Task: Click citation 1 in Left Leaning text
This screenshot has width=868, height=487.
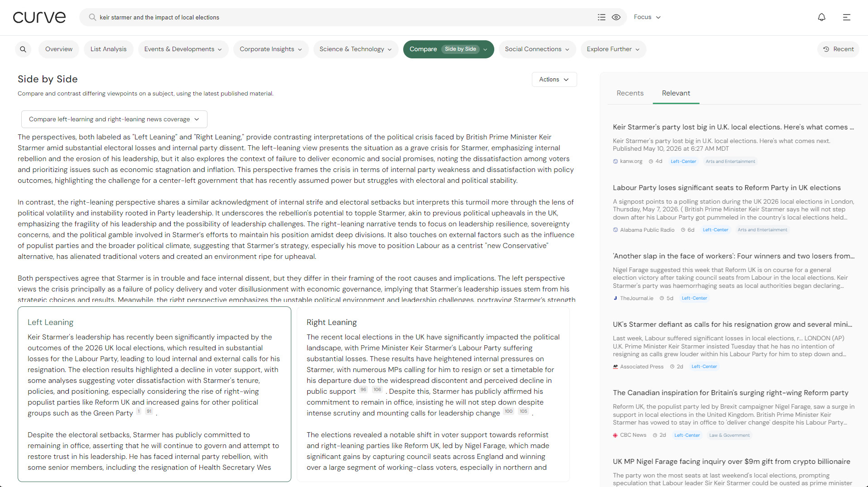Action: [x=139, y=411]
